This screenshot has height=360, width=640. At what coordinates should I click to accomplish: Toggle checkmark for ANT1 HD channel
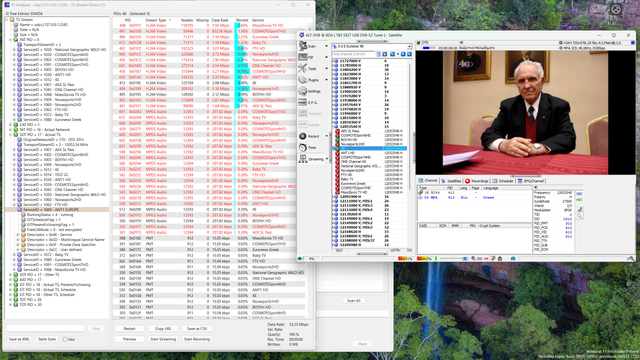click(337, 153)
